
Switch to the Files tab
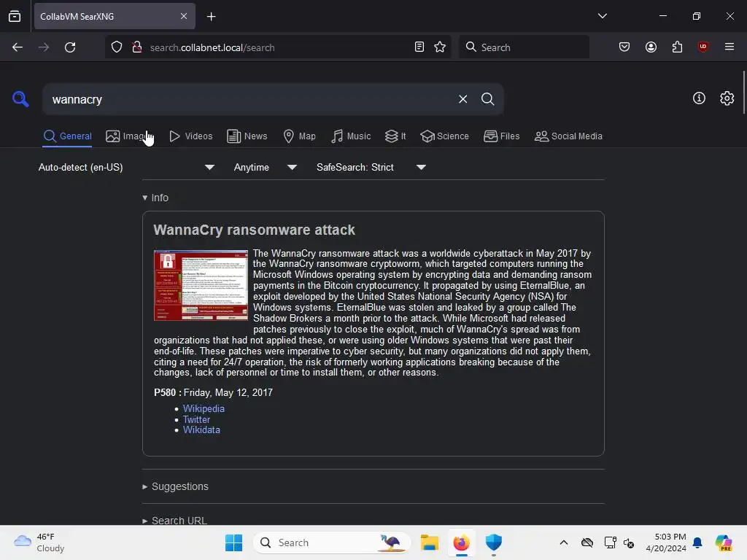(x=502, y=136)
